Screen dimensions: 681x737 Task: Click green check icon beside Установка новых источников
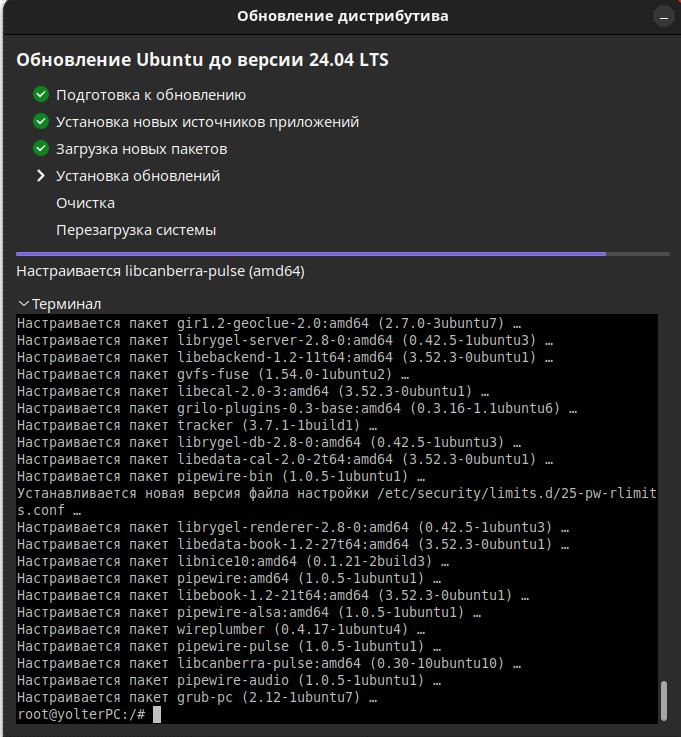[41, 122]
